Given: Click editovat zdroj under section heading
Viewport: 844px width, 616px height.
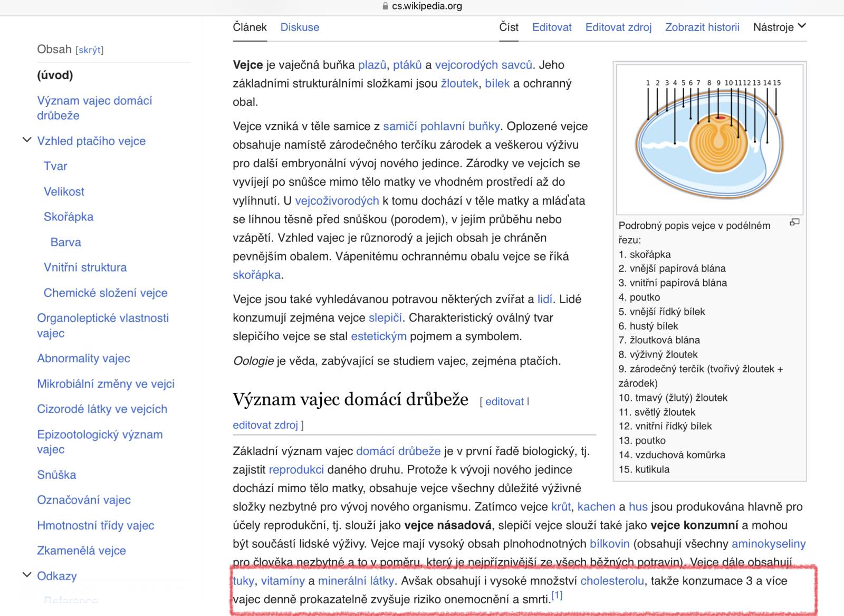Looking at the screenshot, I should pyautogui.click(x=265, y=425).
